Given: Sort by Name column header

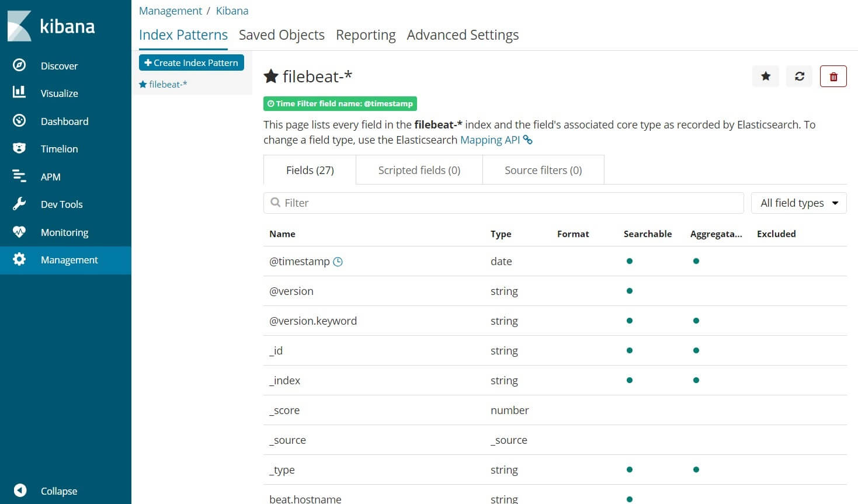Looking at the screenshot, I should tap(282, 234).
